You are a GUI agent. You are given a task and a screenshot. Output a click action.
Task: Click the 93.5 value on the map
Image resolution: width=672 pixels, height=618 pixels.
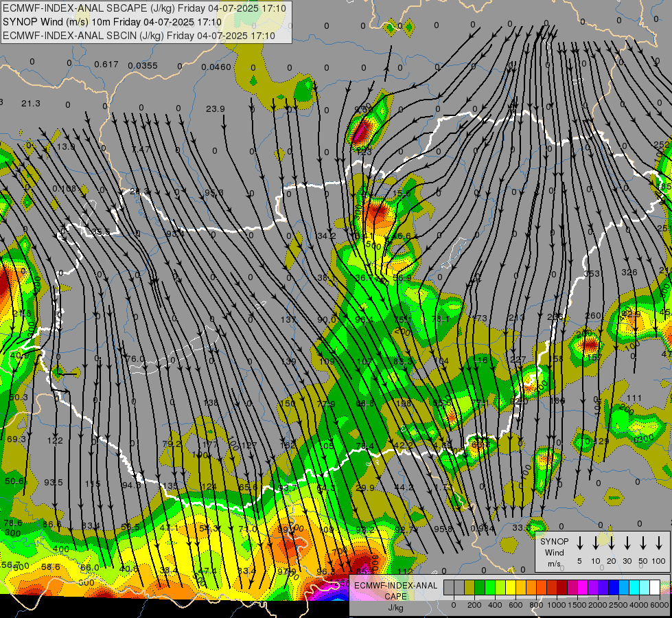[x=53, y=483]
